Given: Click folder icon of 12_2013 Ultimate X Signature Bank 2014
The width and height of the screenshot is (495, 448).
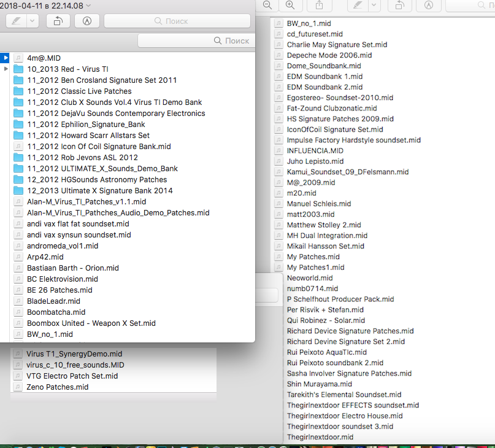Looking at the screenshot, I should pos(18,190).
